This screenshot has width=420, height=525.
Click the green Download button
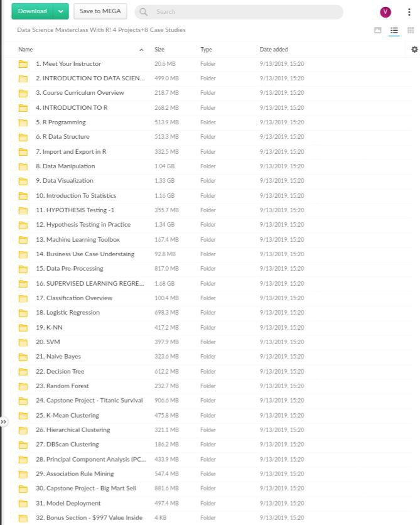coord(32,11)
